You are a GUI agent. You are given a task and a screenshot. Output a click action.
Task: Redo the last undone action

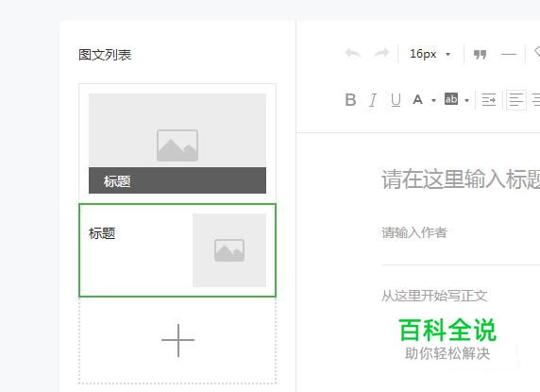tap(381, 54)
